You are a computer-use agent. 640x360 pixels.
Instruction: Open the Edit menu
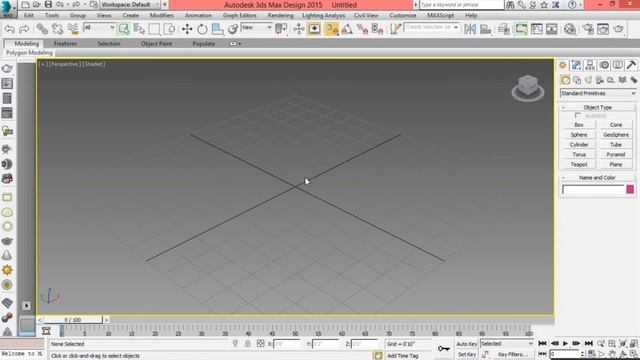tap(29, 16)
